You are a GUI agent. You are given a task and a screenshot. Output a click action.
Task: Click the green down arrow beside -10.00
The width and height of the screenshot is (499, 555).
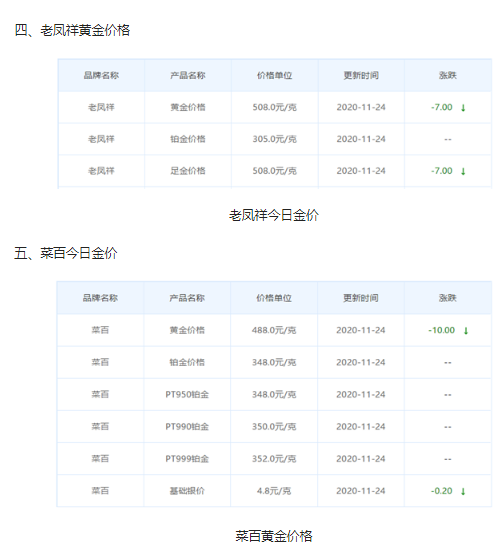[x=466, y=331]
